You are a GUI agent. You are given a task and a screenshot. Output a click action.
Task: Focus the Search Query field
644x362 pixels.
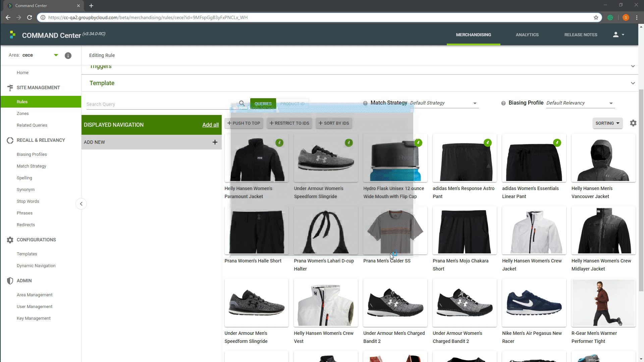161,104
